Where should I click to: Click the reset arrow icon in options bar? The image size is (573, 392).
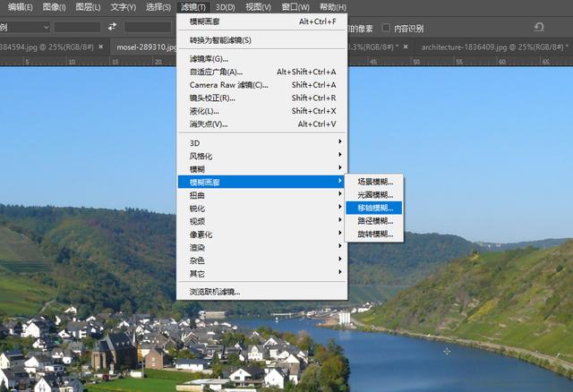point(538,27)
